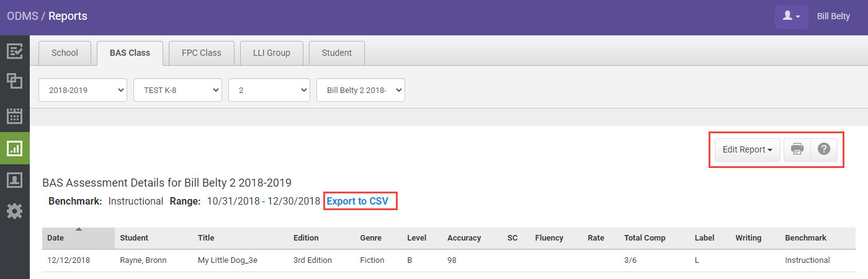Screen dimensions: 868x279
Task: Click the overlapping squares sidebar icon
Action: [x=14, y=81]
